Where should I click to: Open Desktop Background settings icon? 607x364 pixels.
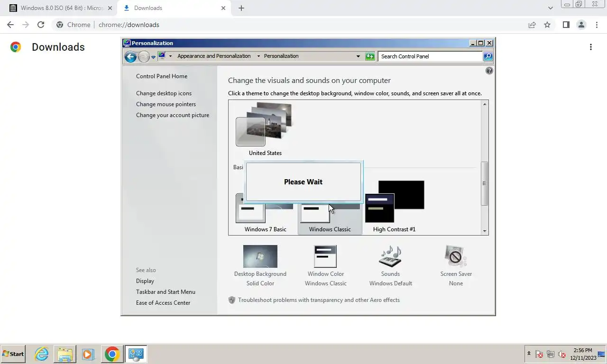(x=260, y=256)
